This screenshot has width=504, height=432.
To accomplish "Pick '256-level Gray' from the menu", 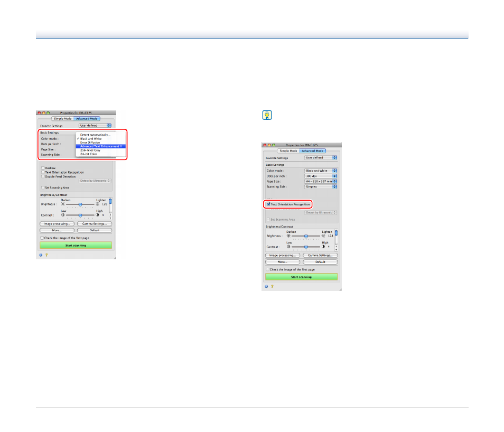I will (100, 150).
